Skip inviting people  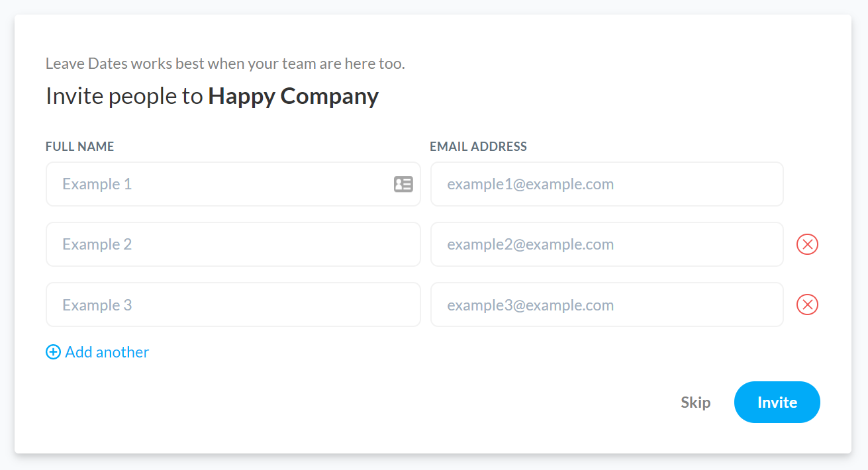(x=695, y=402)
